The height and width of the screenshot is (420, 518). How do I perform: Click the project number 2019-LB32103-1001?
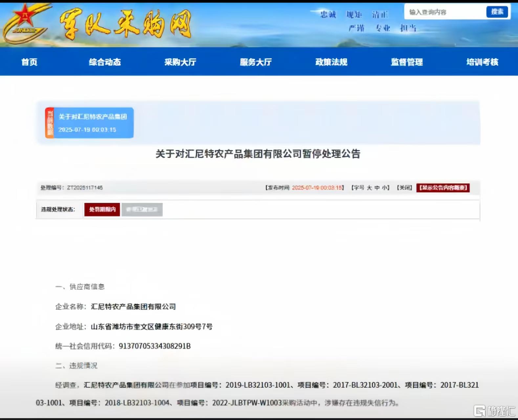[258, 385]
